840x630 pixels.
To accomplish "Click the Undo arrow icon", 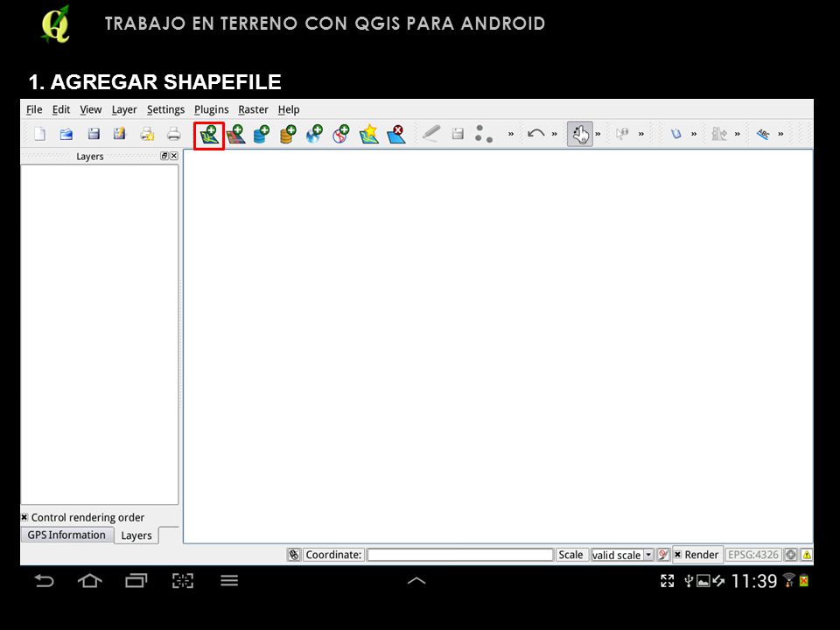I will [x=535, y=133].
